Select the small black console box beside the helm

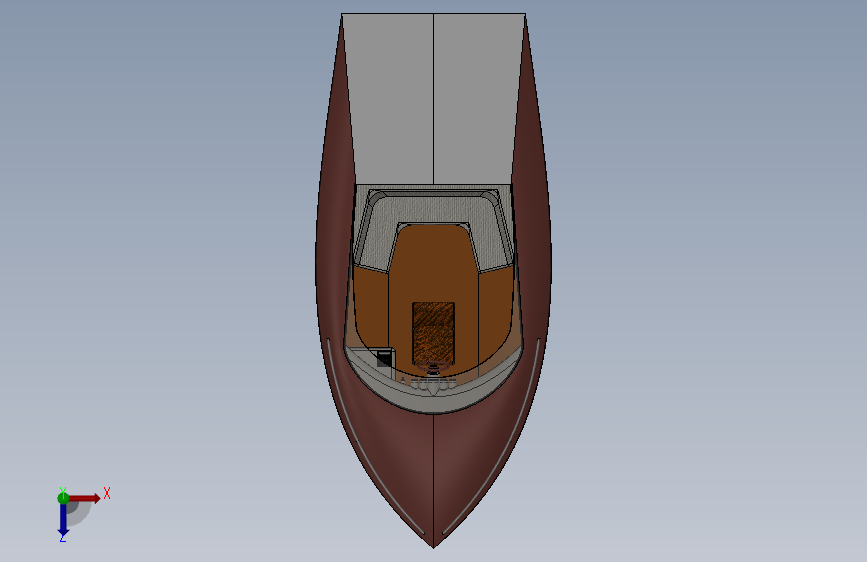click(385, 358)
